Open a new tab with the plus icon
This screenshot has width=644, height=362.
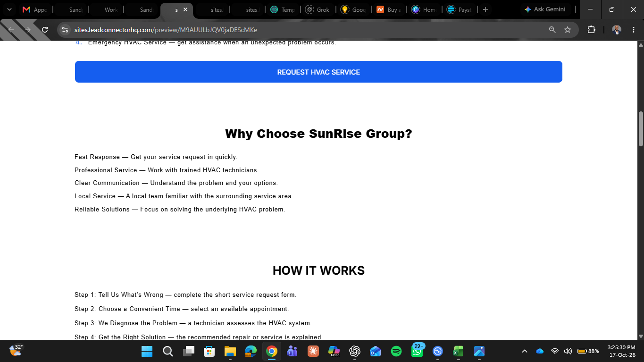pos(485,9)
